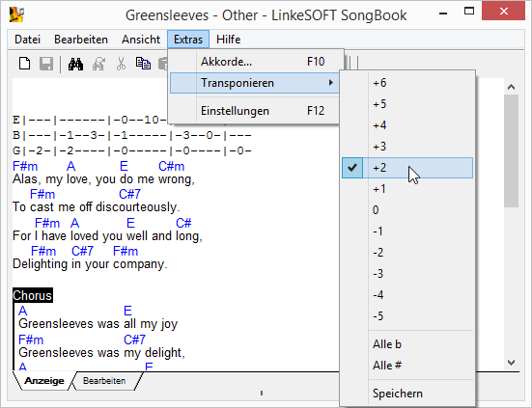Click the binoculars Find icon
Image resolution: width=532 pixels, height=408 pixels.
[75, 64]
